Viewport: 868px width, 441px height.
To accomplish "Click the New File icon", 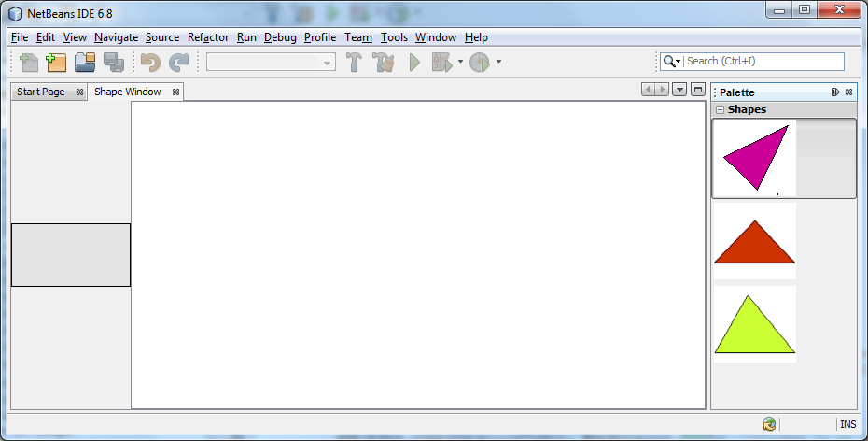I will point(29,62).
